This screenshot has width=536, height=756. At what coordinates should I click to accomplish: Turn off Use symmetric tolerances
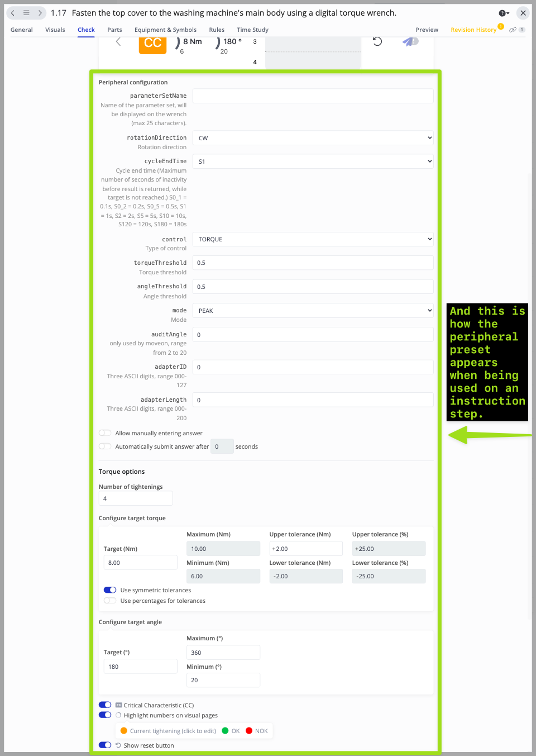click(110, 590)
